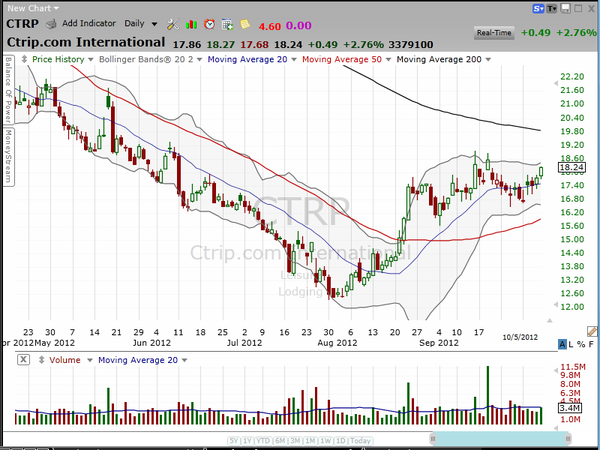The height and width of the screenshot is (450, 600).
Task: Click the magenta 0.00 value in toolbar
Action: click(299, 26)
